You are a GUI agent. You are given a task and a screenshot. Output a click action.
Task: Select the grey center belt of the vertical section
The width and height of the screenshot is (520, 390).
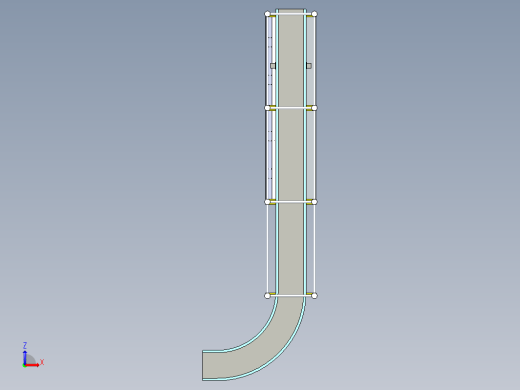(x=291, y=152)
